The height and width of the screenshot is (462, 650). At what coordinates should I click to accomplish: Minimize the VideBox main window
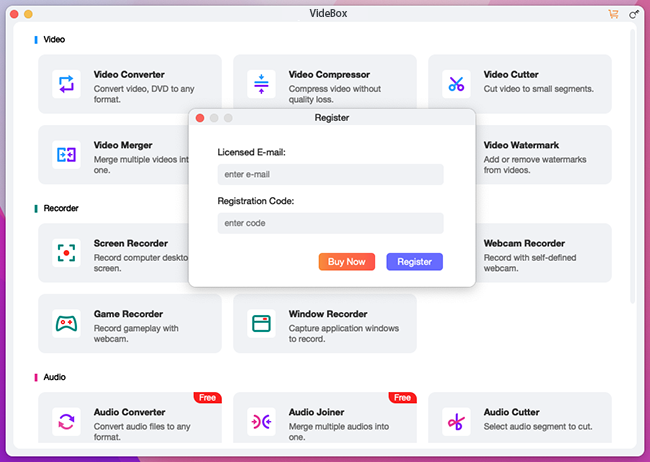pos(28,15)
